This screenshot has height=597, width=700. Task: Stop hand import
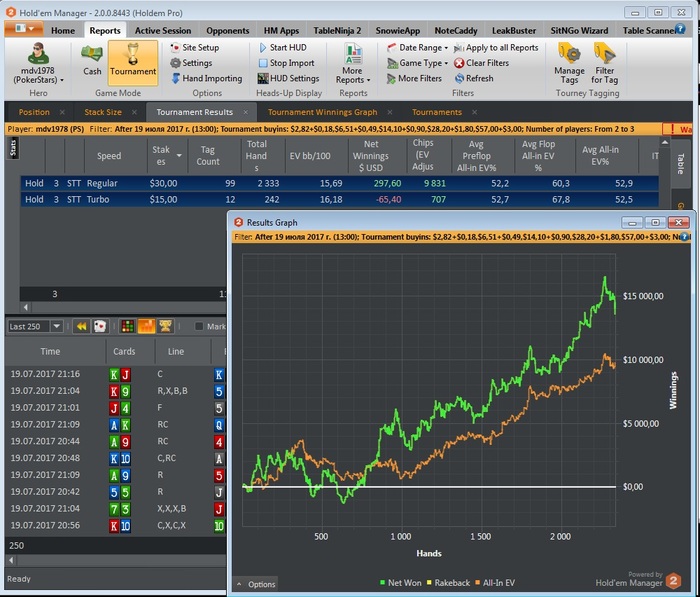[286, 63]
